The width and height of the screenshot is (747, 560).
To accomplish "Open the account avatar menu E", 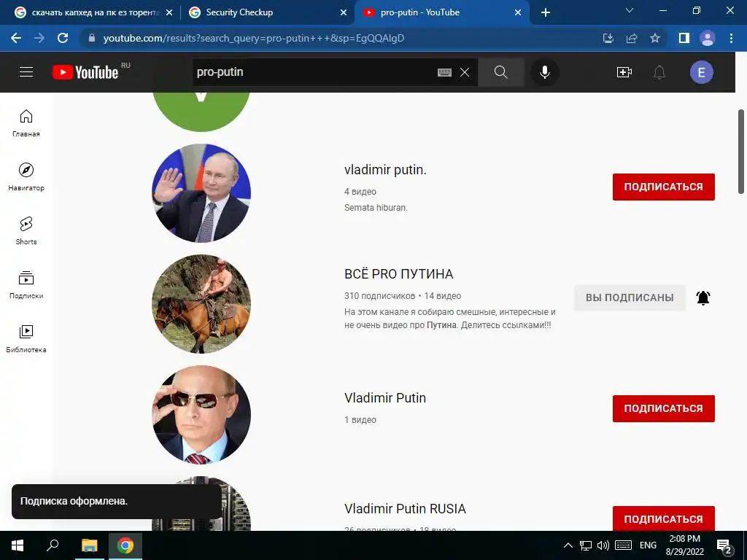I will tap(701, 72).
